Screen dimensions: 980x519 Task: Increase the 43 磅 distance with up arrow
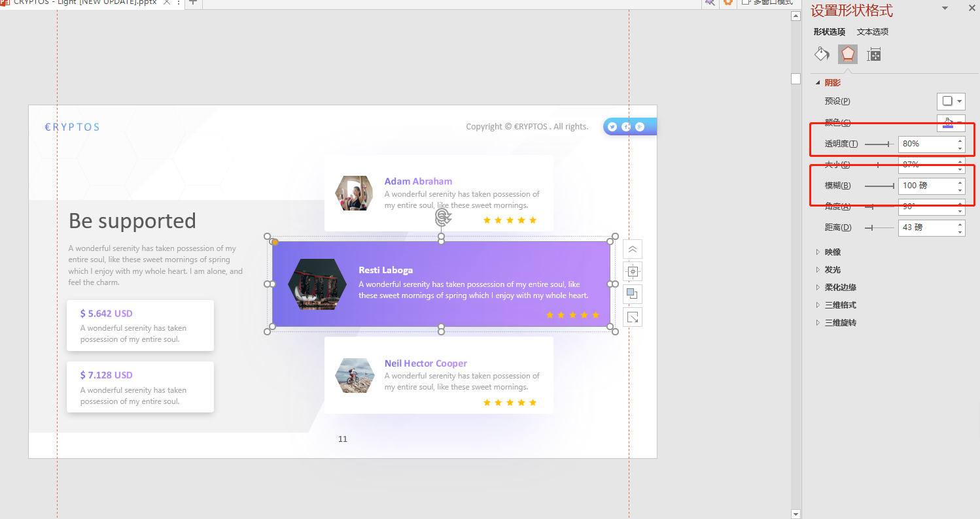point(960,224)
